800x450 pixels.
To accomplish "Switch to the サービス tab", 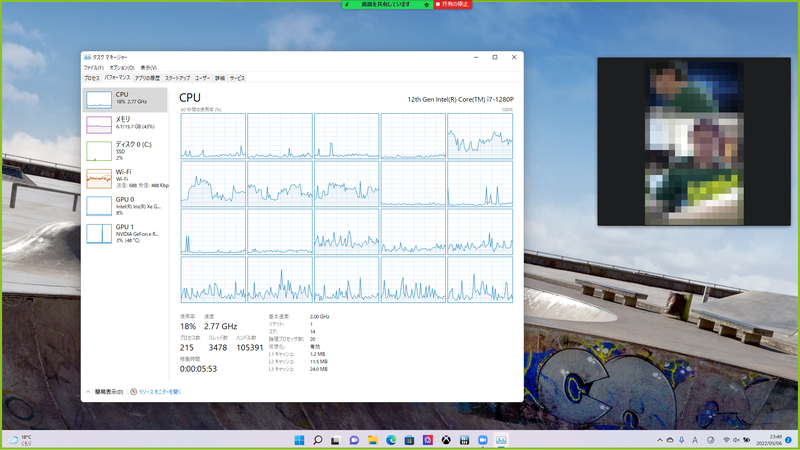I will pos(237,78).
